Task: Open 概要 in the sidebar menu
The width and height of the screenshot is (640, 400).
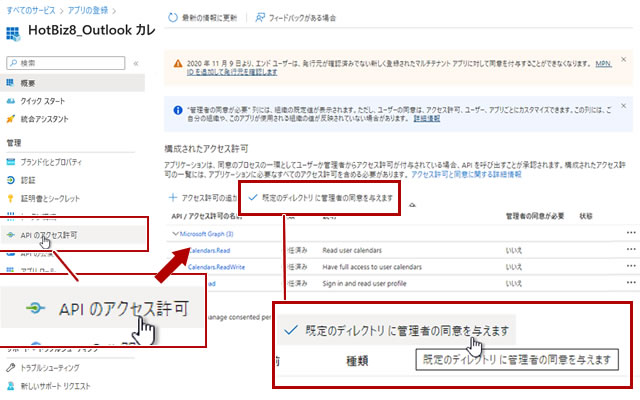Action: tap(73, 83)
